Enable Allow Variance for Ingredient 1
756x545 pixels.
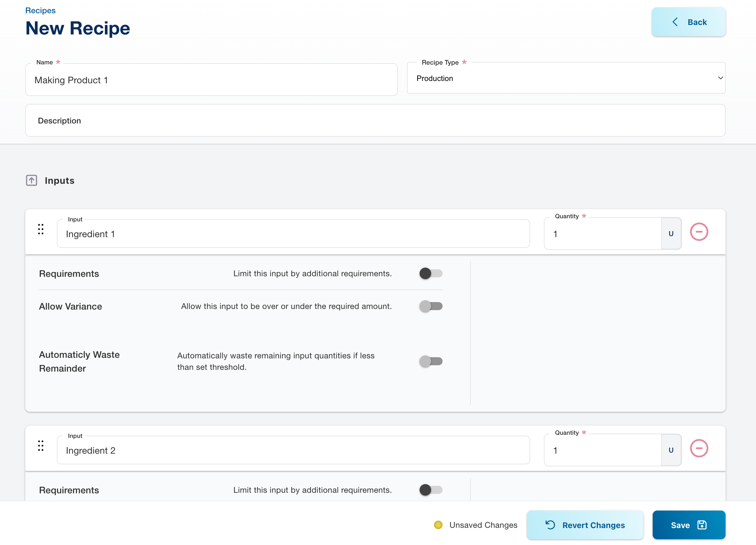point(431,306)
